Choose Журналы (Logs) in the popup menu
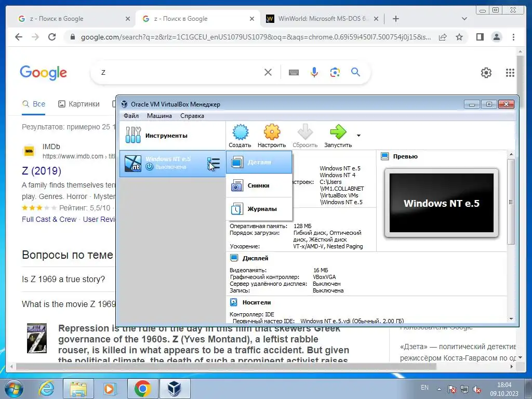 tap(259, 209)
